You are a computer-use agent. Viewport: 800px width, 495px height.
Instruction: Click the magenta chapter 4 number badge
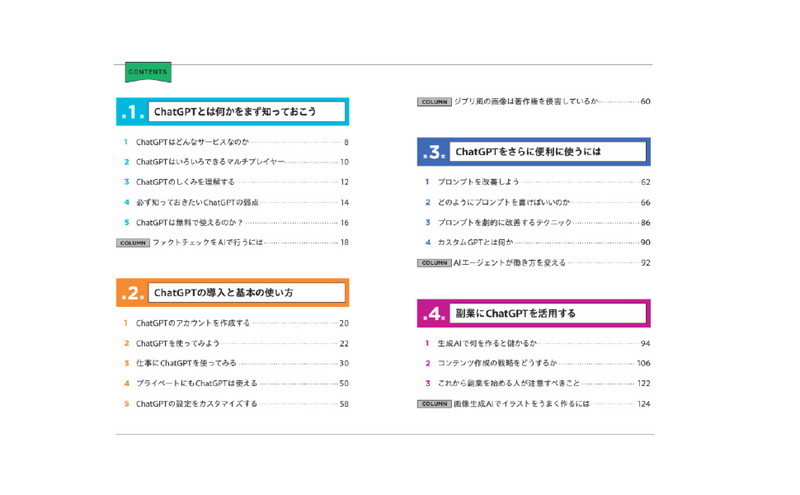pos(434,314)
